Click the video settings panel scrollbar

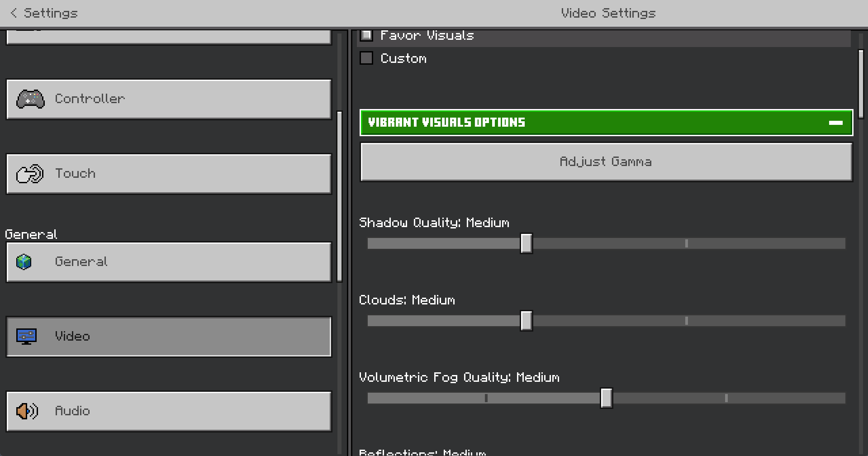[x=861, y=84]
